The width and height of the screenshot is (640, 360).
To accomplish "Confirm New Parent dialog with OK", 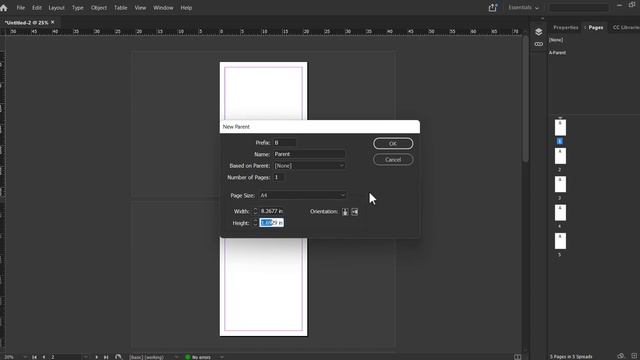I will click(393, 144).
